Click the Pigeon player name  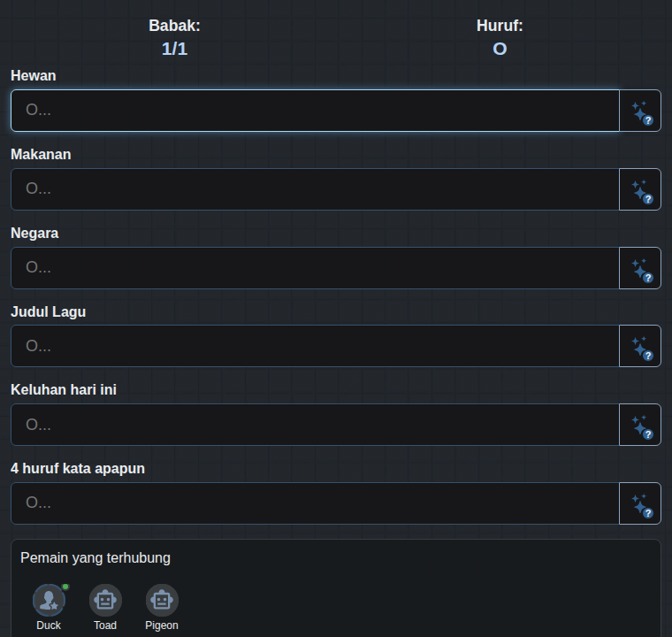162,625
